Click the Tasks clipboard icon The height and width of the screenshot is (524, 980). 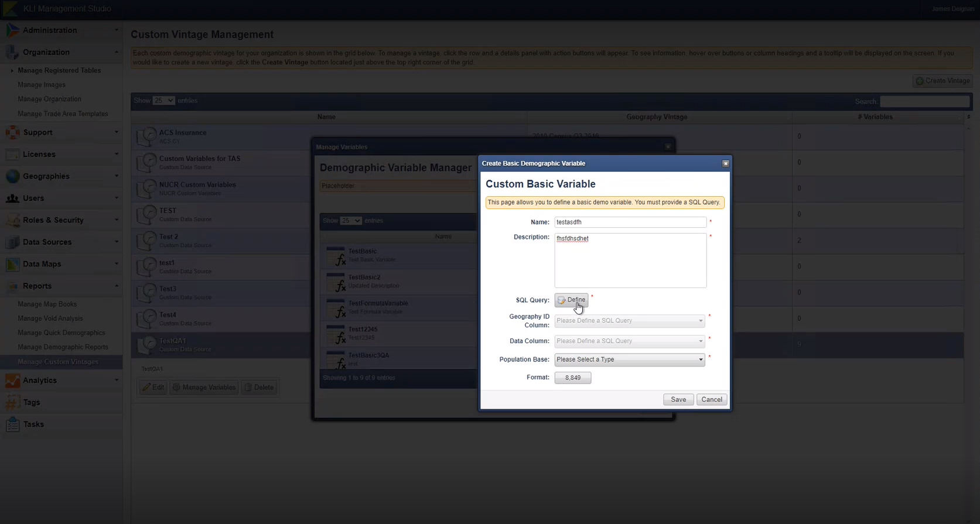pos(12,424)
